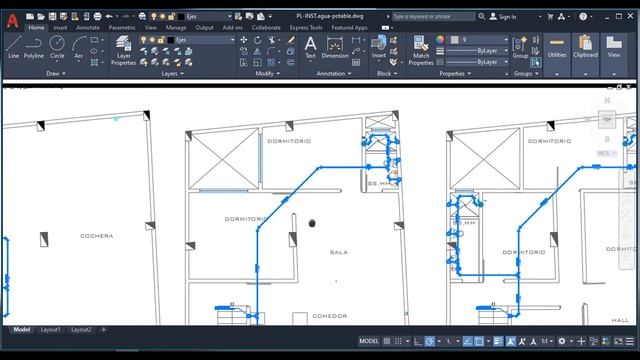Click the object color wheel icon
This screenshot has width=640, height=360.
tap(440, 40)
